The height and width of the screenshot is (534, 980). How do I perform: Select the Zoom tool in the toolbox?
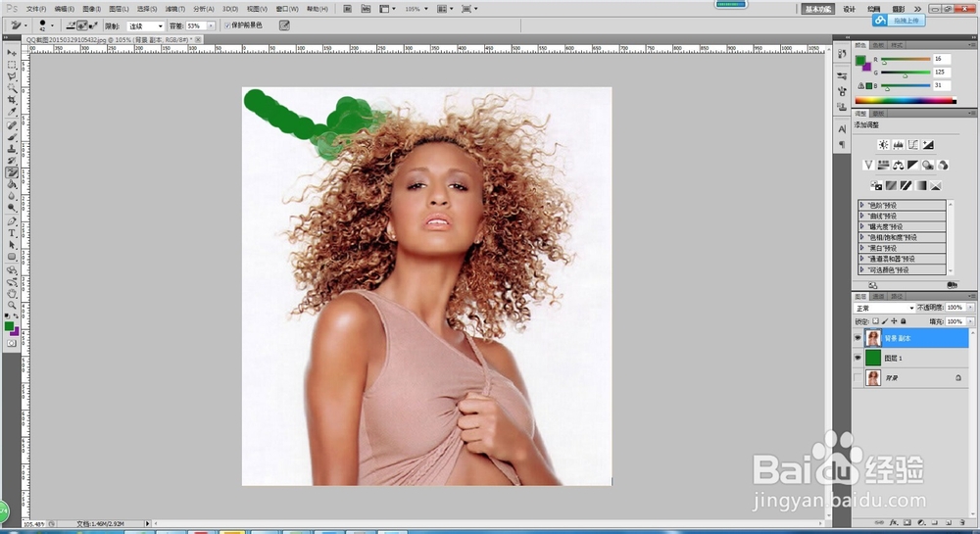12,306
